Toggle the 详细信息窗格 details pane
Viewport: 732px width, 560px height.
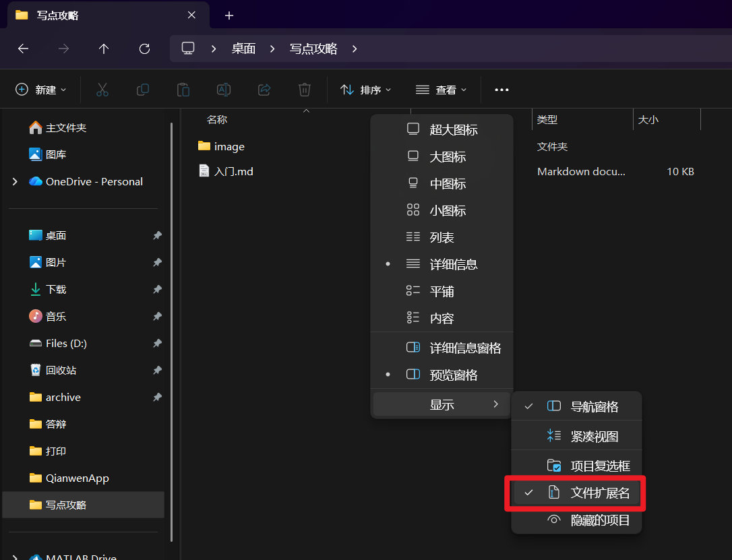click(441, 348)
